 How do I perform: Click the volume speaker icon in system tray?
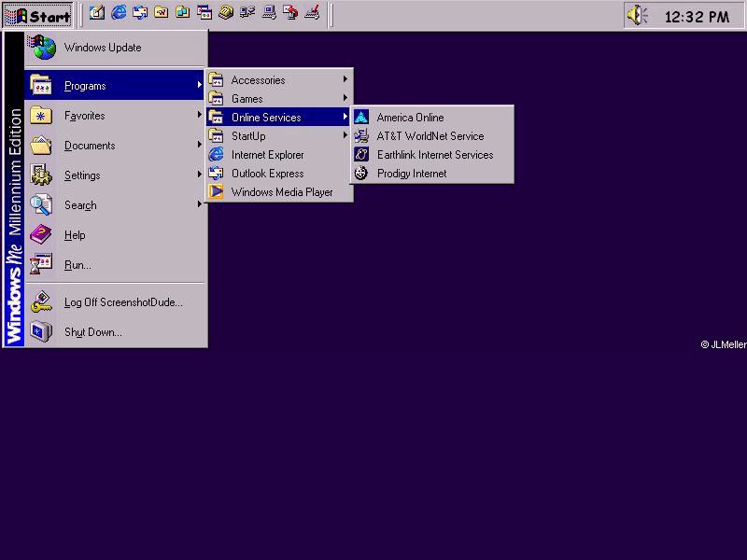[x=638, y=15]
